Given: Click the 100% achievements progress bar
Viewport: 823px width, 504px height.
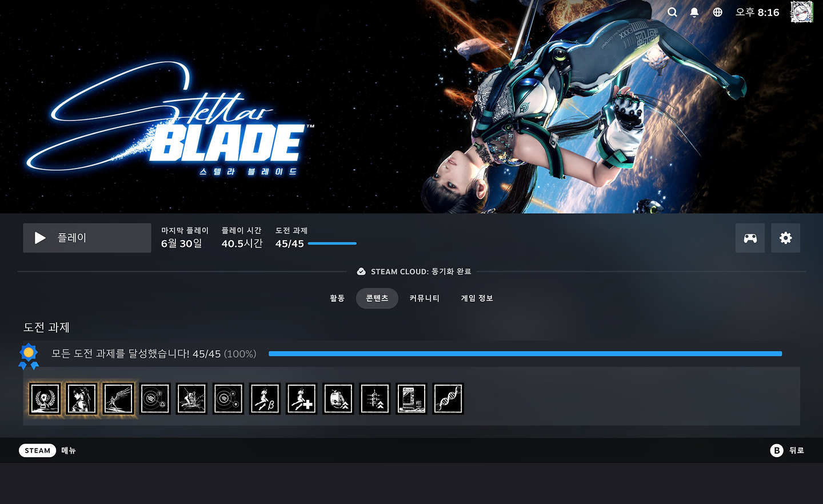Looking at the screenshot, I should tap(525, 354).
